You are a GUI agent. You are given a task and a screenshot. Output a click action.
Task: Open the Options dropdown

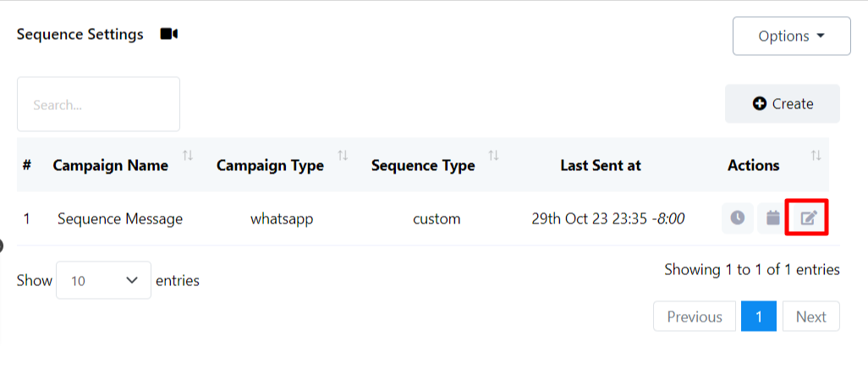791,36
